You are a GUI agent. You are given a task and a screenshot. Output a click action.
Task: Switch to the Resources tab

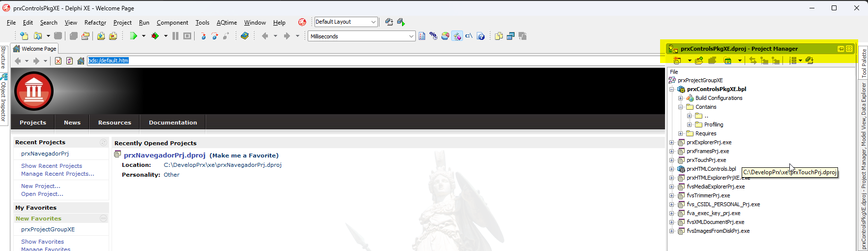pyautogui.click(x=115, y=123)
